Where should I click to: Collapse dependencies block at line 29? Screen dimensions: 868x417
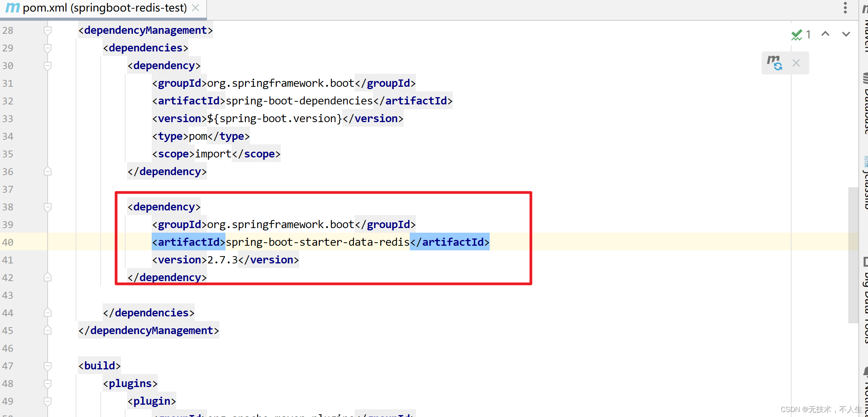(48, 48)
